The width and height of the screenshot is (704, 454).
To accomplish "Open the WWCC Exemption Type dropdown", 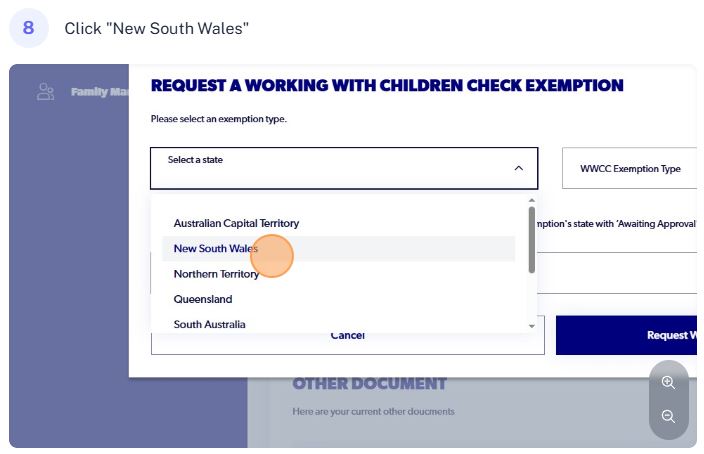I will coord(629,168).
